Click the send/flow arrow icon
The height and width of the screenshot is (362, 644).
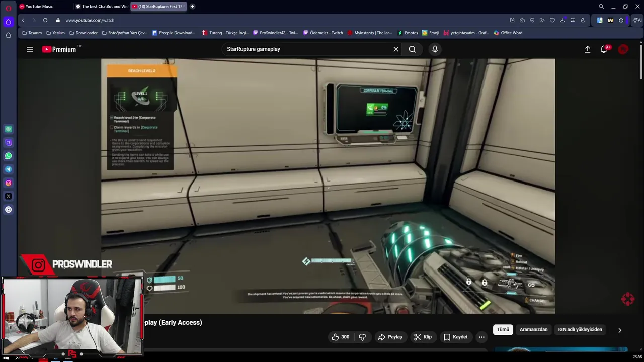[542, 20]
